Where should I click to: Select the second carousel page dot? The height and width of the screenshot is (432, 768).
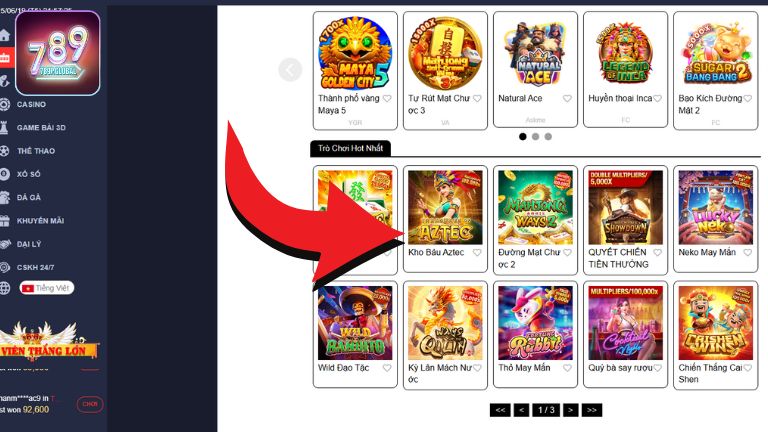(535, 137)
